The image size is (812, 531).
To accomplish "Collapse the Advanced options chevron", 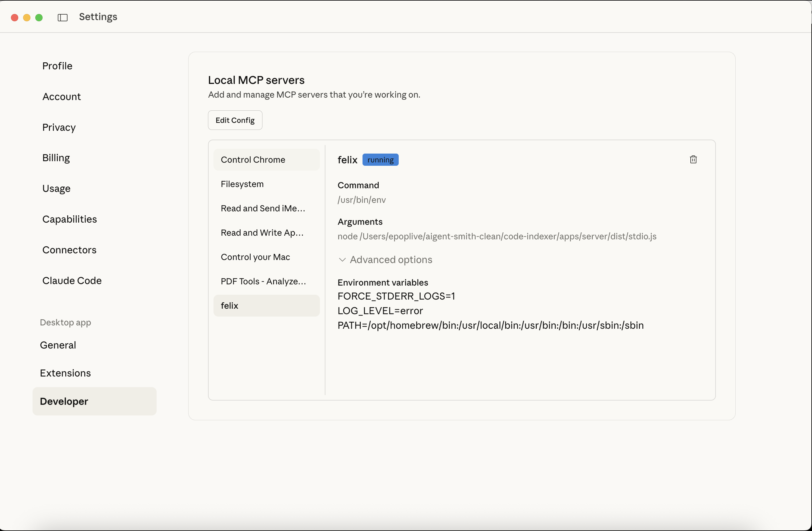I will [x=342, y=260].
